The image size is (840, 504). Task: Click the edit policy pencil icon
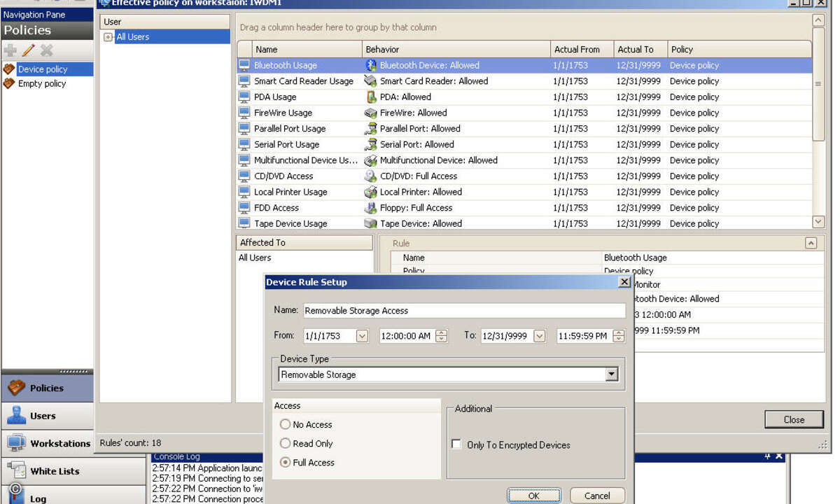[29, 50]
